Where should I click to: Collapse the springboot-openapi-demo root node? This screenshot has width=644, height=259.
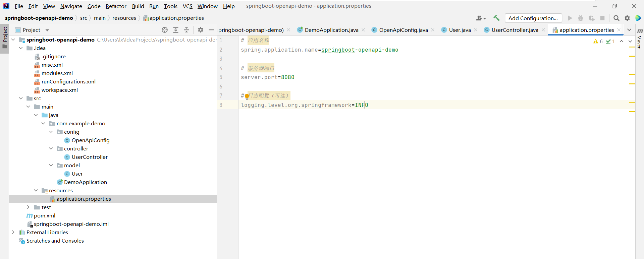13,40
